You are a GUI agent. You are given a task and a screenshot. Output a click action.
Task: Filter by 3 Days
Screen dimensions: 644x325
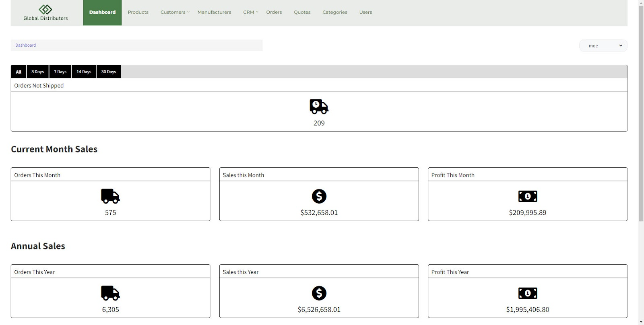[x=37, y=72]
